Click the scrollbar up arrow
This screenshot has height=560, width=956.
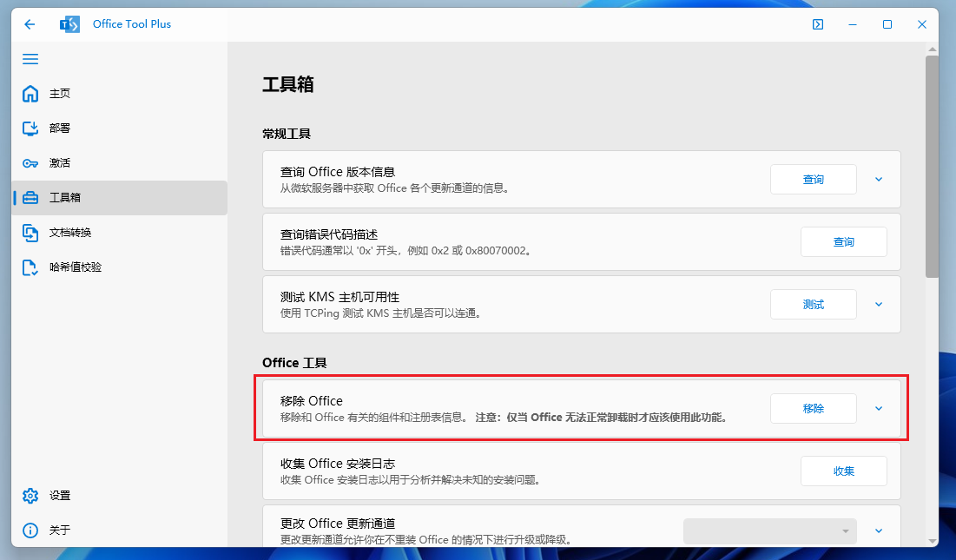(x=932, y=49)
